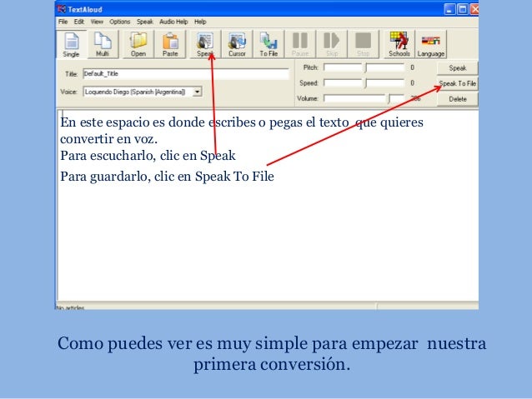Click the Delete button
532x399 pixels.
[457, 99]
